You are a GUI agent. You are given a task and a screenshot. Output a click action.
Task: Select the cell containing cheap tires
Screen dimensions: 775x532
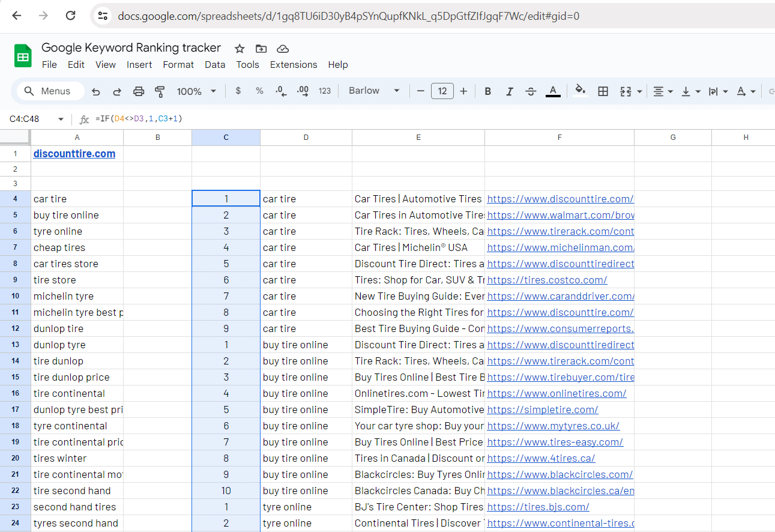(77, 247)
